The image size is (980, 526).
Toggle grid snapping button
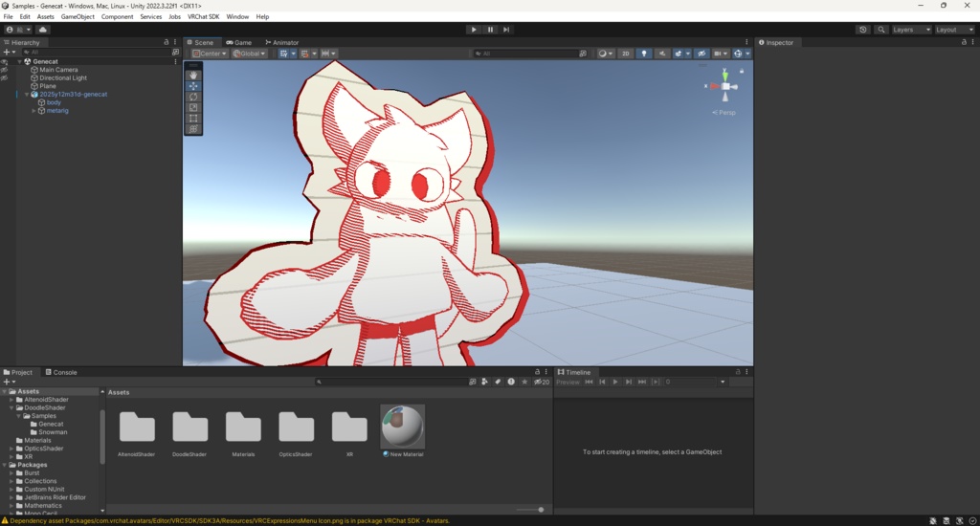click(x=305, y=54)
